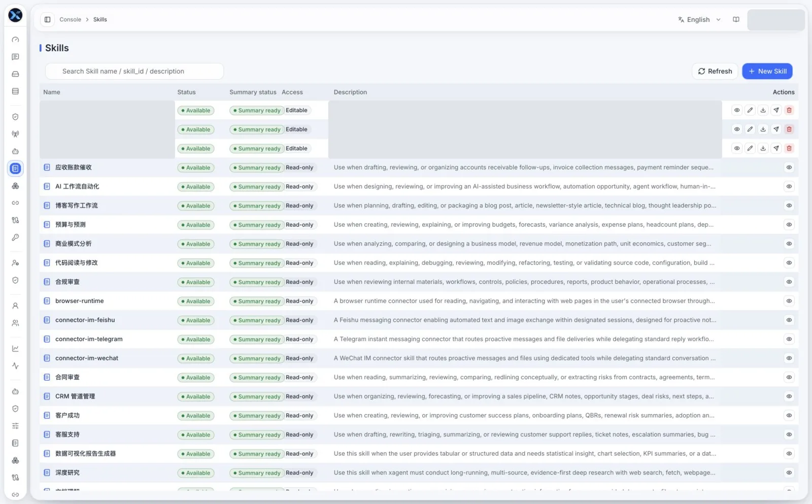Click Read-only label in 预算与预测 row
Screen dimensions: 812x504
pyautogui.click(x=299, y=225)
